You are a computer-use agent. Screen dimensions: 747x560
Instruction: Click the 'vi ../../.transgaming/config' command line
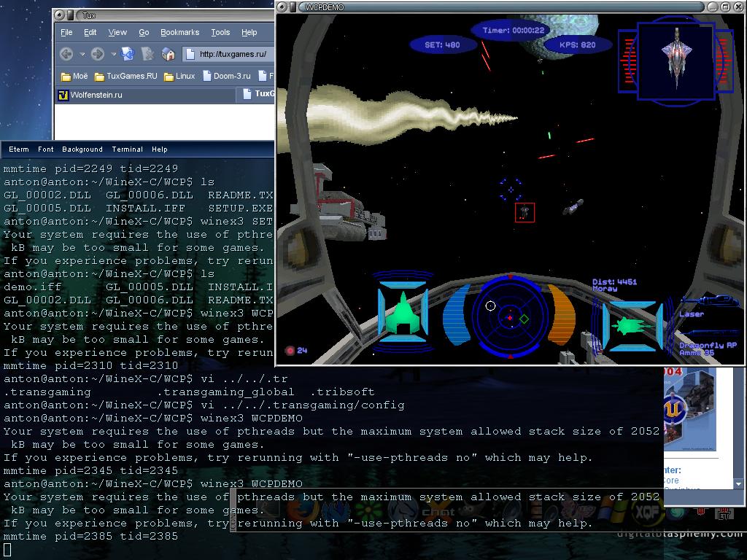[303, 405]
